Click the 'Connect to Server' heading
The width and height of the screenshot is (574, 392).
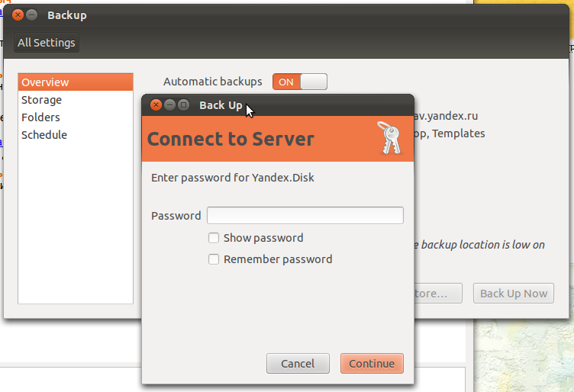(x=231, y=139)
